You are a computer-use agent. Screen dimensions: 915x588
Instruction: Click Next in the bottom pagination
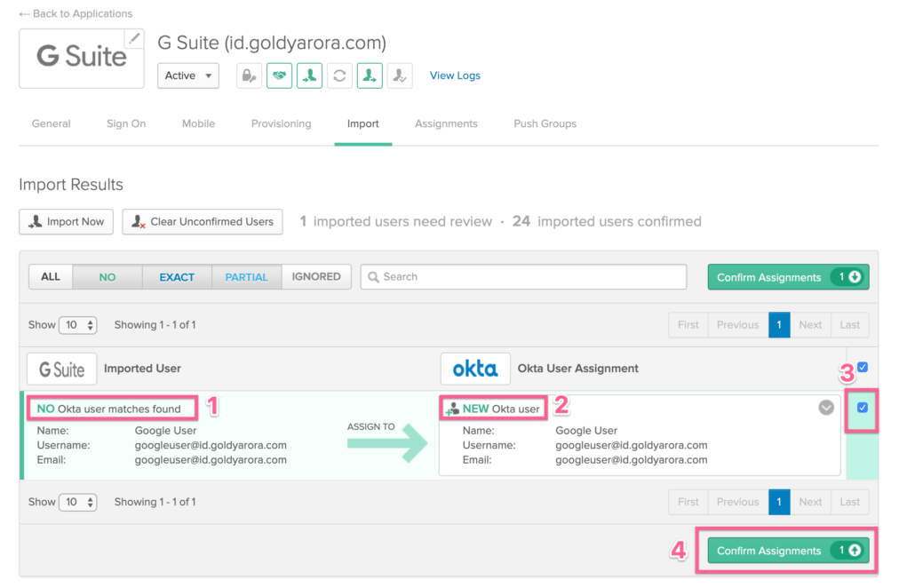click(x=810, y=502)
